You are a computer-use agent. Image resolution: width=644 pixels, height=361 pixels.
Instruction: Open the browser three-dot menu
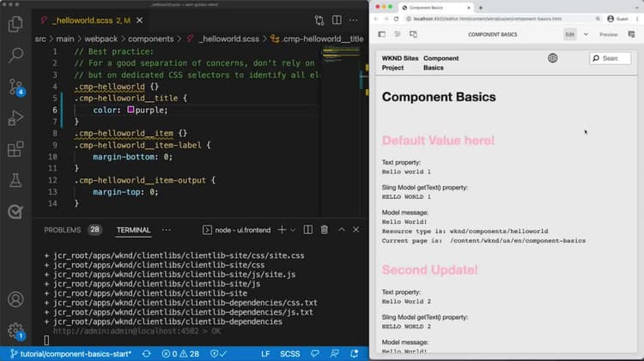pyautogui.click(x=637, y=19)
